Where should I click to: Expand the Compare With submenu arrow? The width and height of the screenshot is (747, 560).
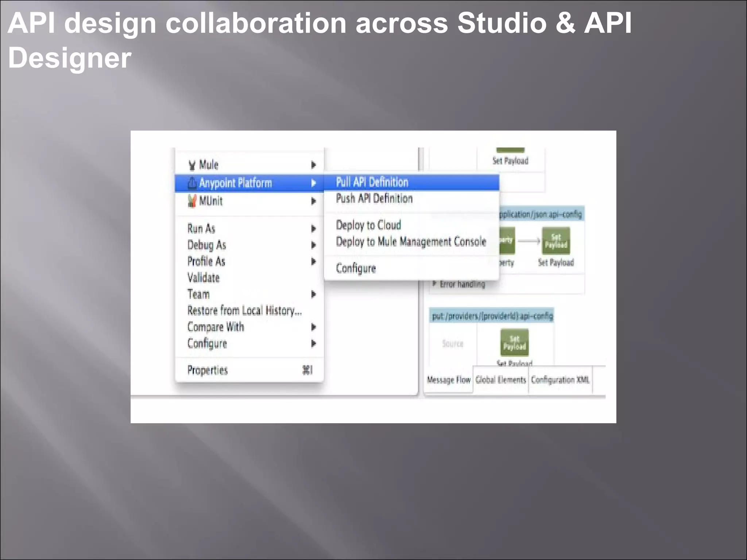(313, 327)
